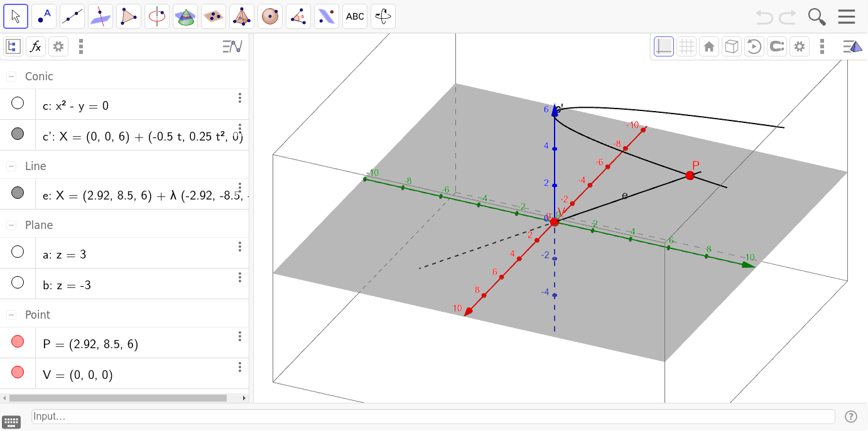Open the point capturing magnet option
868x431 pixels.
pyautogui.click(x=777, y=46)
